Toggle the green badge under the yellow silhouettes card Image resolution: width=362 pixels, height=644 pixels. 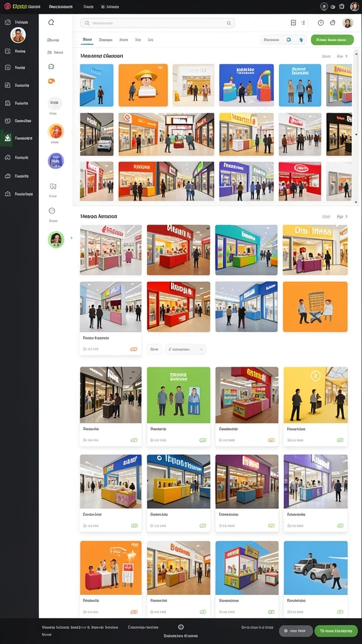point(340,440)
